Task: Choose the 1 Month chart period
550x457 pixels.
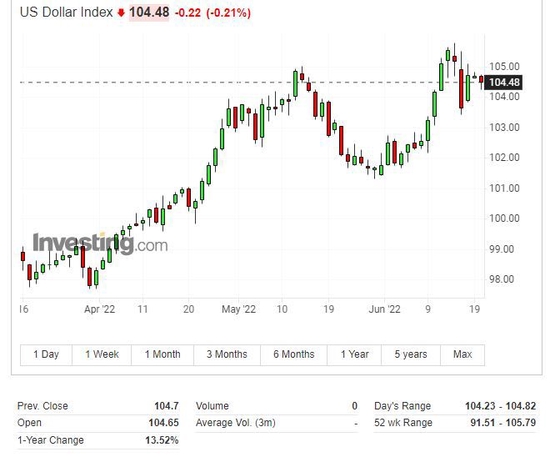Action: (162, 355)
